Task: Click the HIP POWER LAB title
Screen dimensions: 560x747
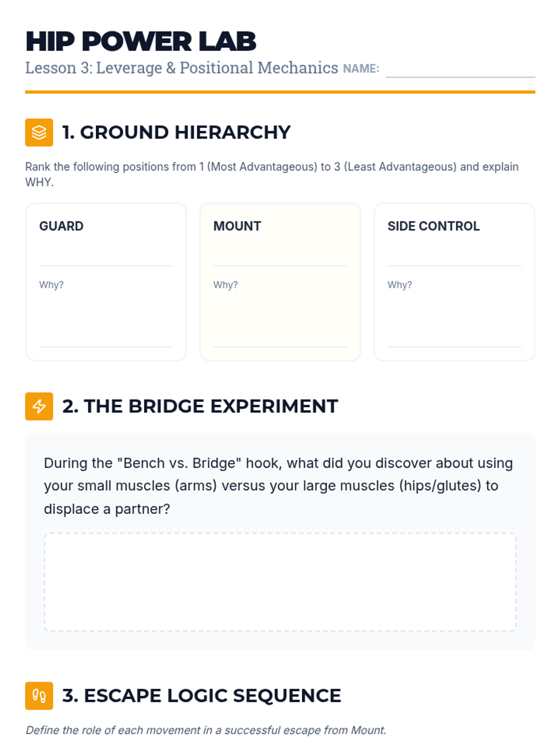Action: tap(141, 41)
